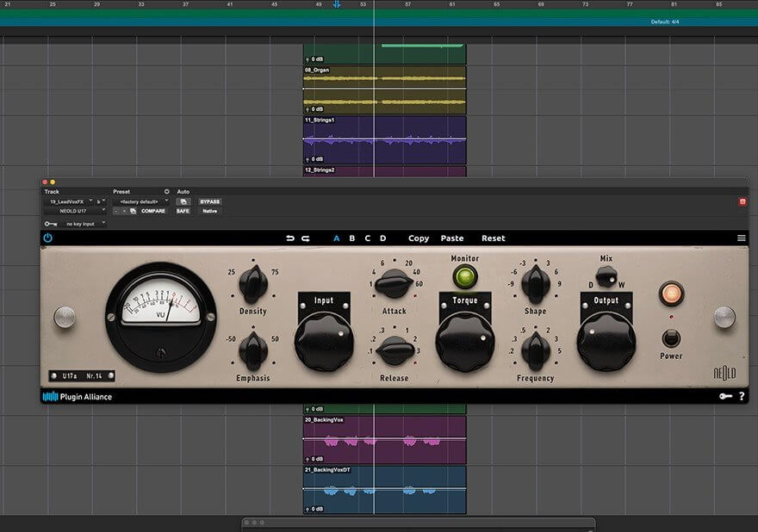Toggle the green Monitor light button
The width and height of the screenshot is (758, 532).
click(x=465, y=277)
